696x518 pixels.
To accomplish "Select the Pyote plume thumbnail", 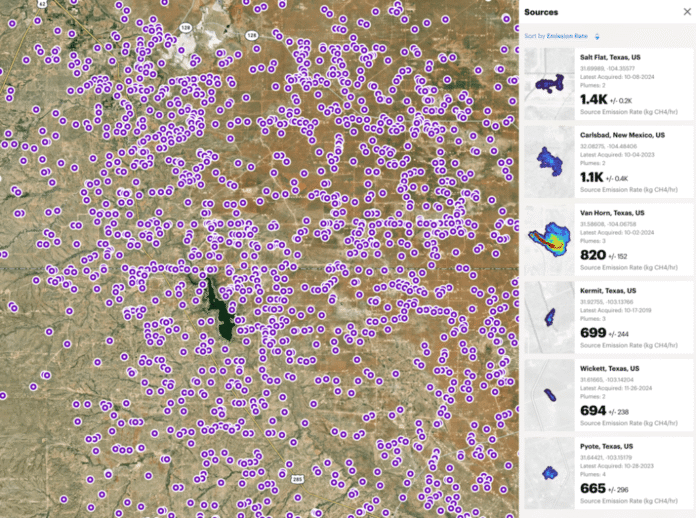I will (x=548, y=471).
